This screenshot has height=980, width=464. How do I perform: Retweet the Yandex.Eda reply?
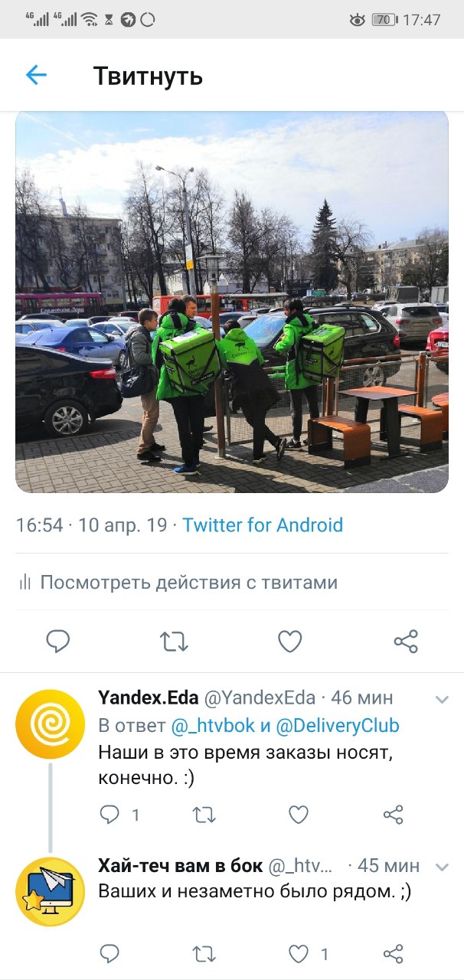[204, 815]
